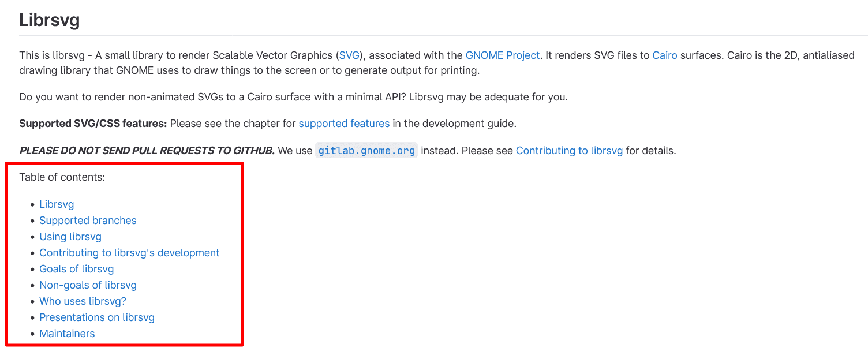Navigate to Goals of librsvg
Viewport: 868px width, 355px height.
point(76,269)
